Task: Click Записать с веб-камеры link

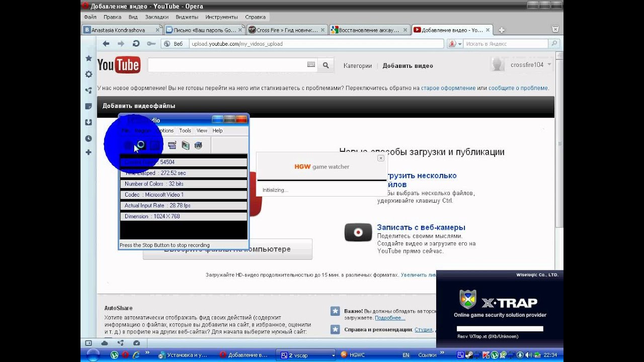Action: [x=421, y=227]
